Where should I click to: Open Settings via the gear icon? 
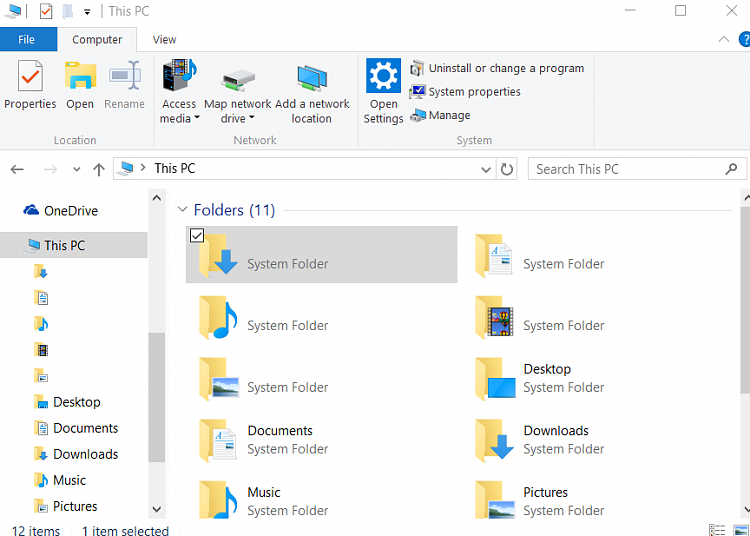[383, 75]
